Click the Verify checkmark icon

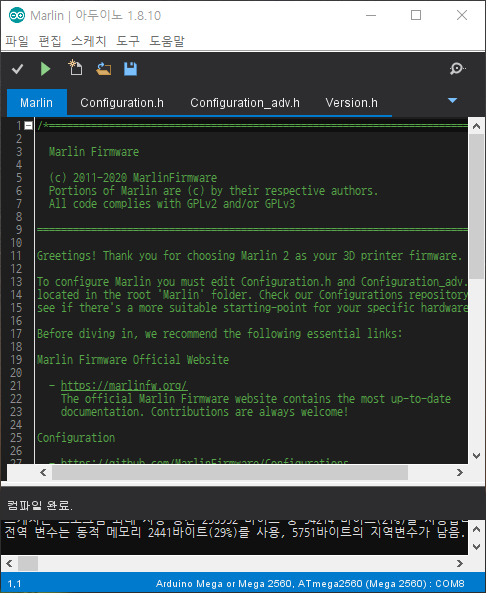point(17,69)
